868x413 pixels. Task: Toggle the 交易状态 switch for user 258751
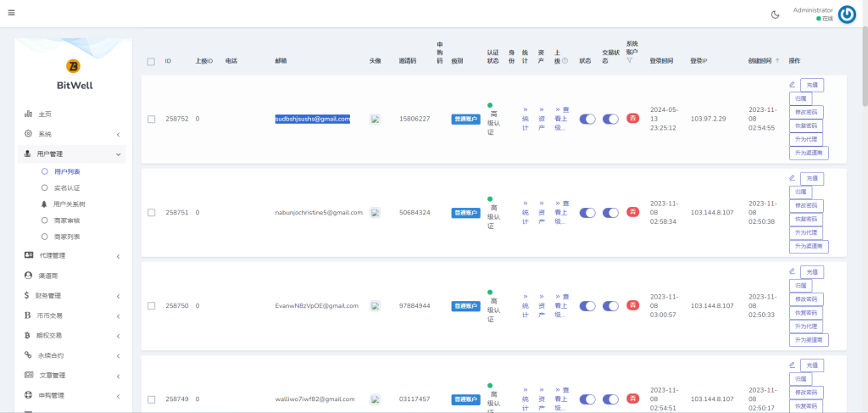click(610, 213)
